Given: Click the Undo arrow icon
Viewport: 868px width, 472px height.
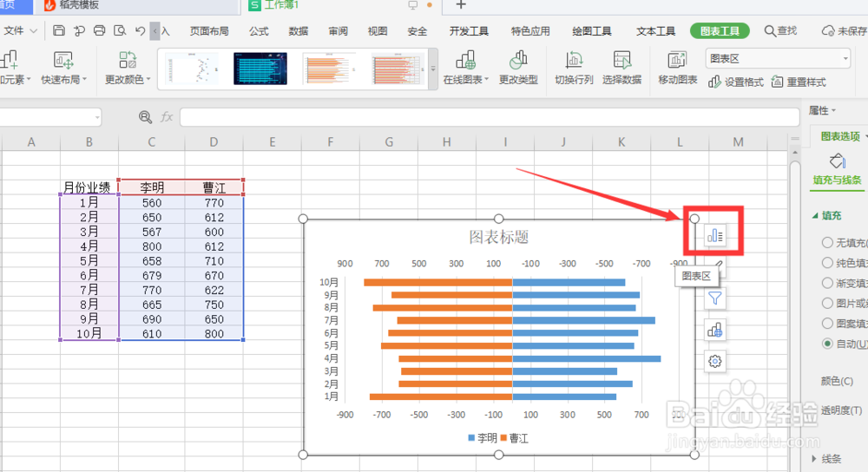Looking at the screenshot, I should (x=140, y=30).
